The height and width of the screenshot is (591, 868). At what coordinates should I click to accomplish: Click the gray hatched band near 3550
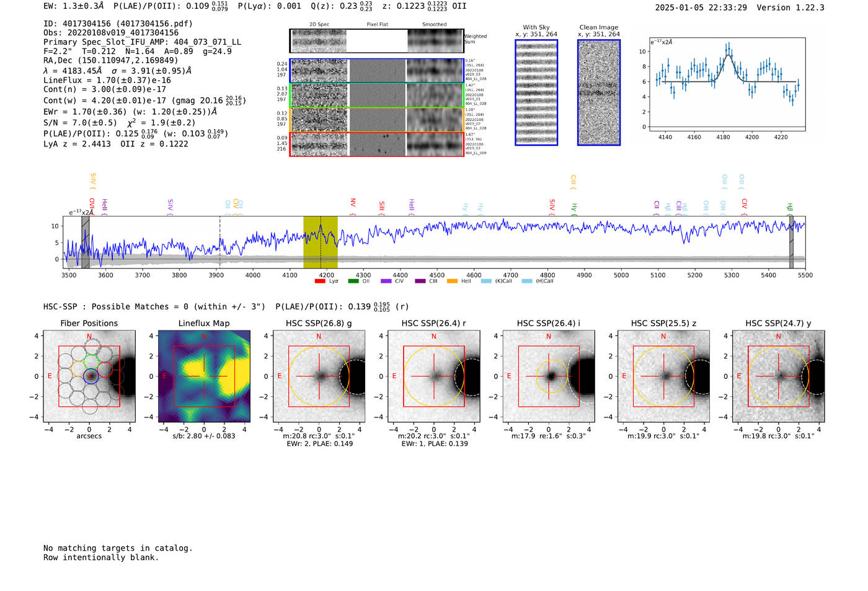[x=86, y=242]
